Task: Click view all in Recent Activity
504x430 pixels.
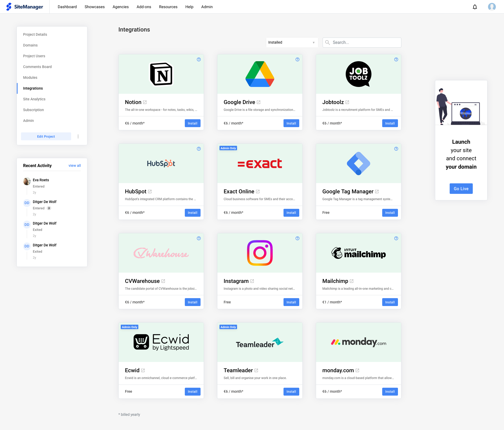Action: (x=75, y=165)
